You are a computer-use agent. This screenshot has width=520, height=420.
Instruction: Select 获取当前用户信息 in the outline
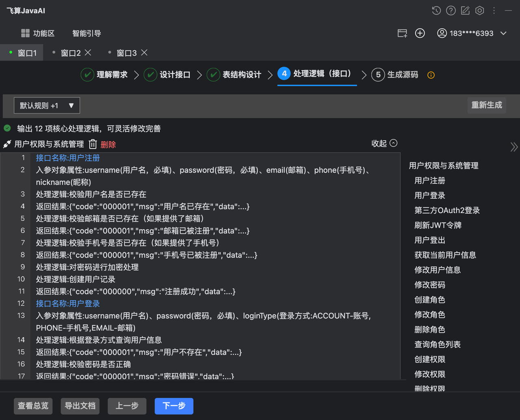[445, 255]
